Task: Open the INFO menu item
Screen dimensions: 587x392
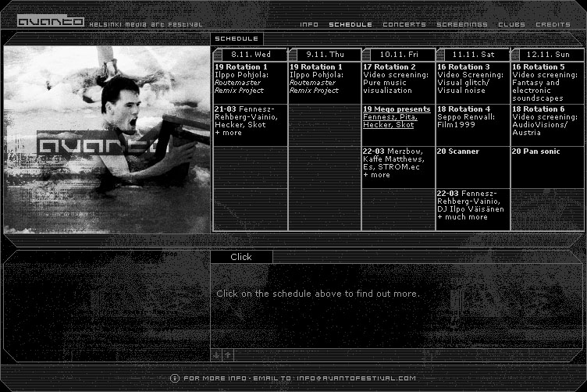Action: pyautogui.click(x=309, y=24)
